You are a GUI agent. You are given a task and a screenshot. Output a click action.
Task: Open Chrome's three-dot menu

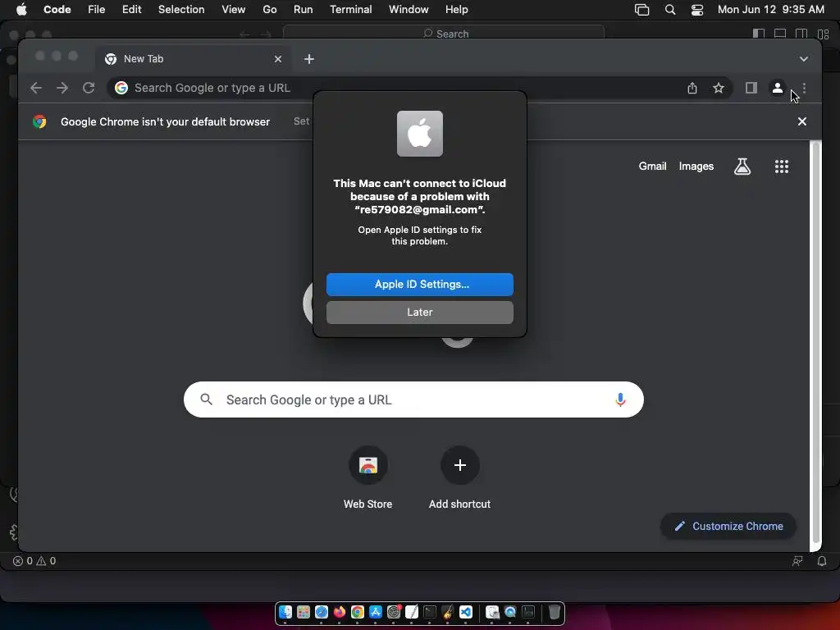pyautogui.click(x=804, y=88)
